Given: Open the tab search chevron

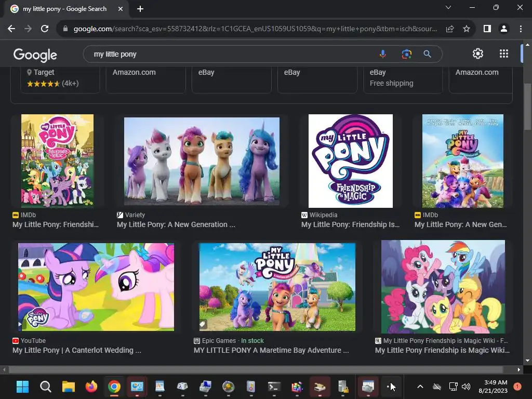Looking at the screenshot, I should [x=448, y=7].
